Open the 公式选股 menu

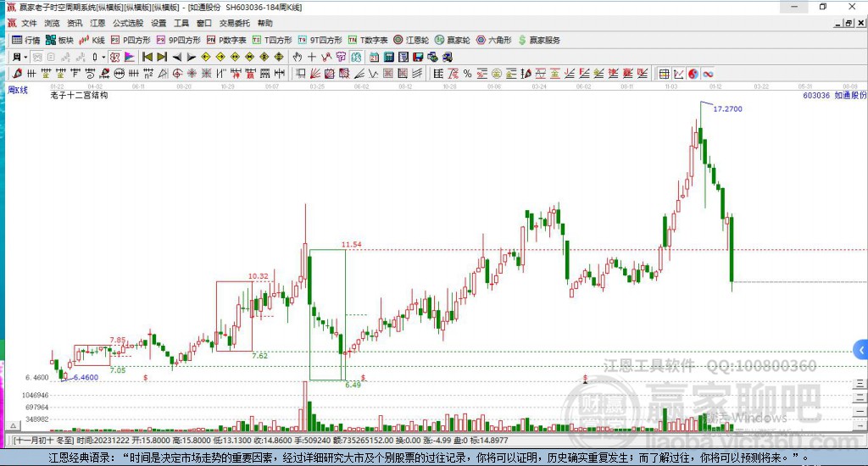[x=128, y=23]
